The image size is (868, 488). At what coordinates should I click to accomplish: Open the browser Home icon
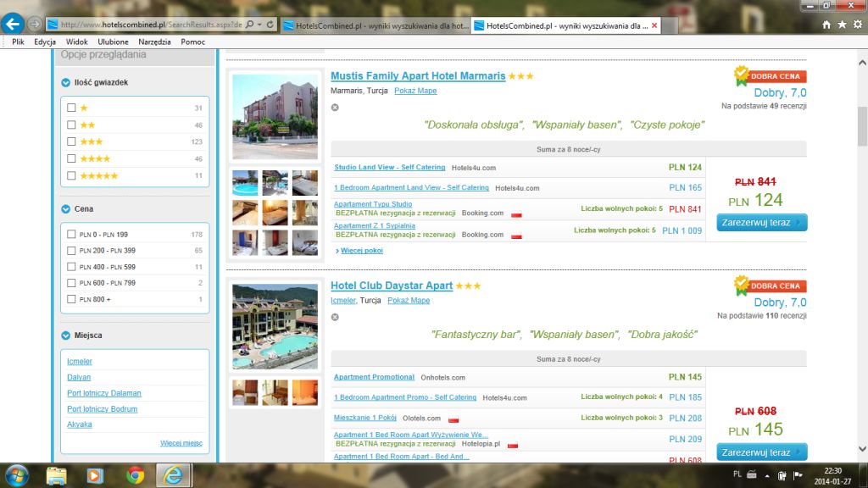click(x=826, y=25)
